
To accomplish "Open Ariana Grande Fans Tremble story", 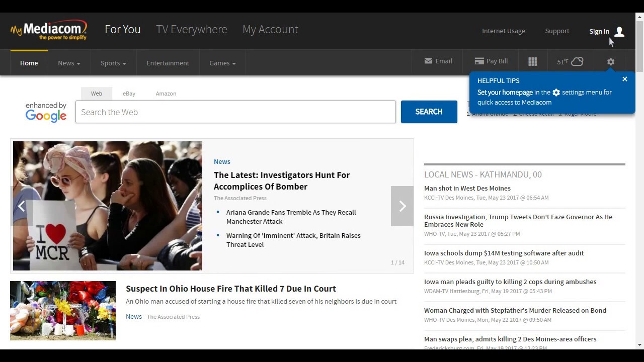I will pos(291,217).
